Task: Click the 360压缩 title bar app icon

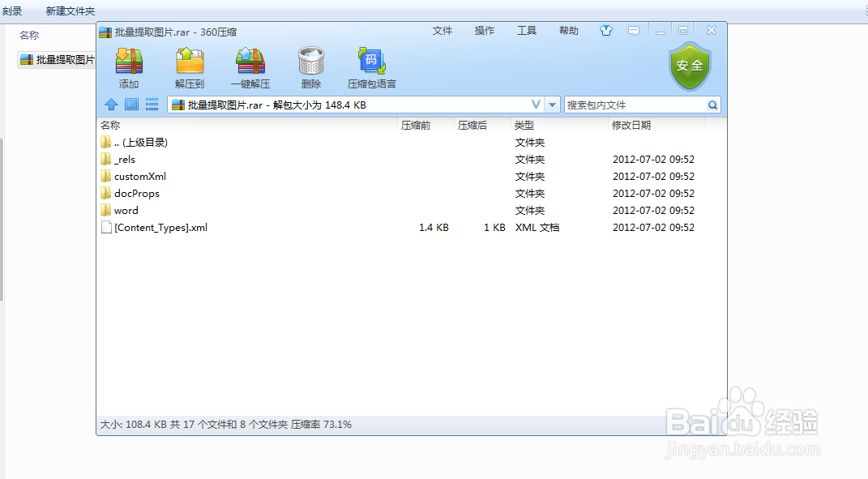Action: 105,32
